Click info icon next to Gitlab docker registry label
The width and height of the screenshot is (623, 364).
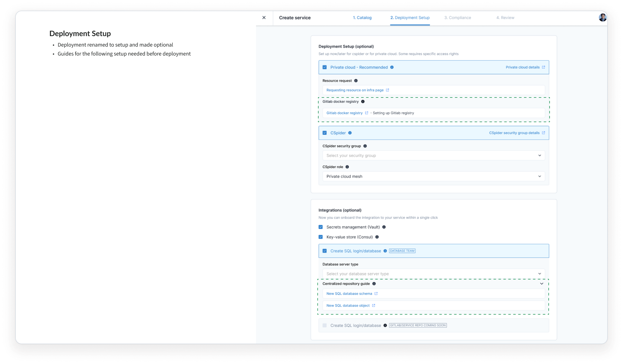click(363, 101)
